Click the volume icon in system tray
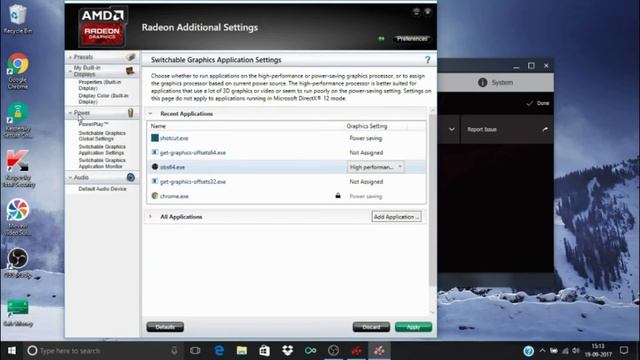640x360 pixels. (x=576, y=351)
